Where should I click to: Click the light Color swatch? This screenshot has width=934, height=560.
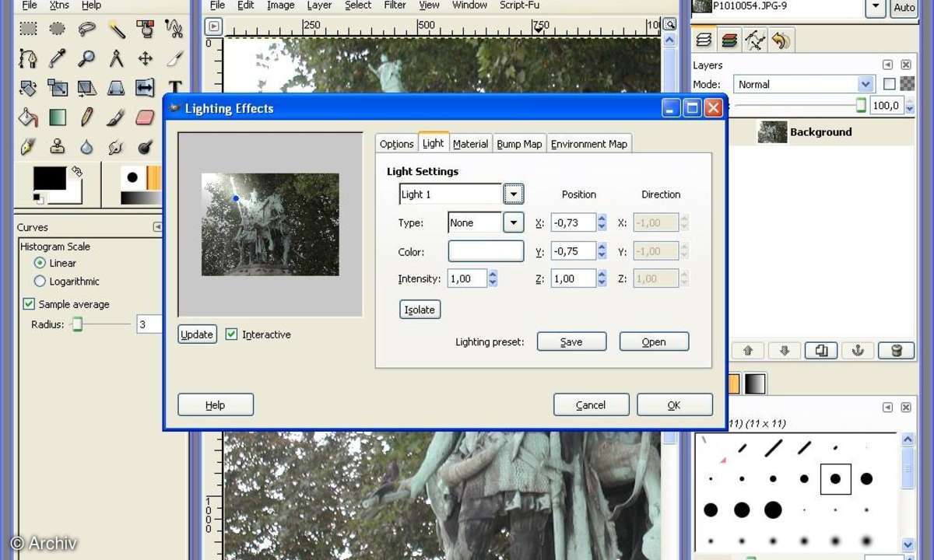(x=486, y=250)
